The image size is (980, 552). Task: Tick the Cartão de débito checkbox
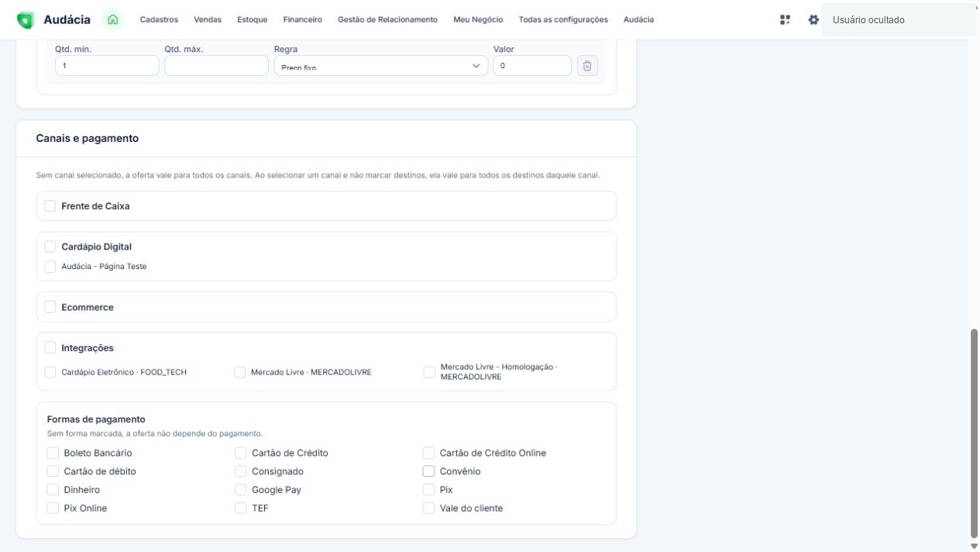coord(53,471)
